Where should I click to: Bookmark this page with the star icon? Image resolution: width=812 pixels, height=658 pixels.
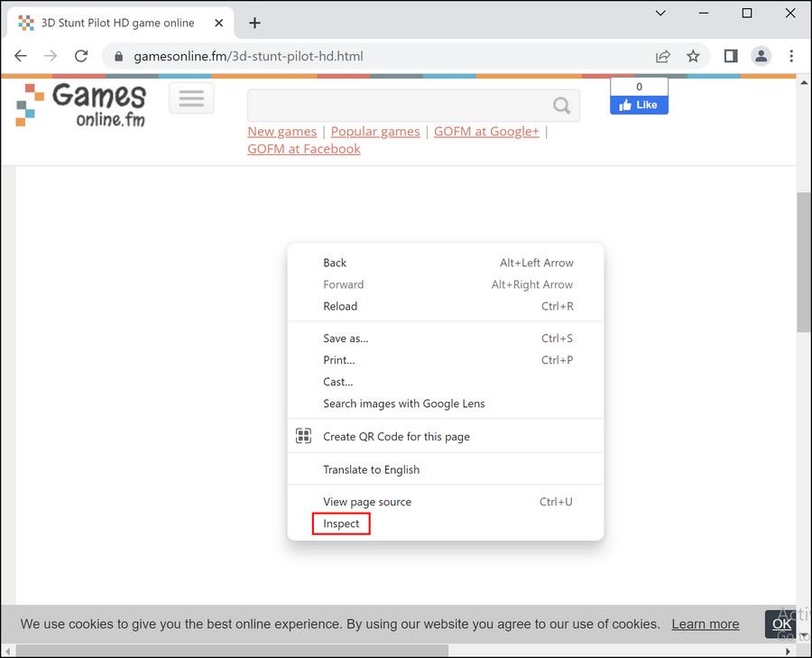click(693, 56)
